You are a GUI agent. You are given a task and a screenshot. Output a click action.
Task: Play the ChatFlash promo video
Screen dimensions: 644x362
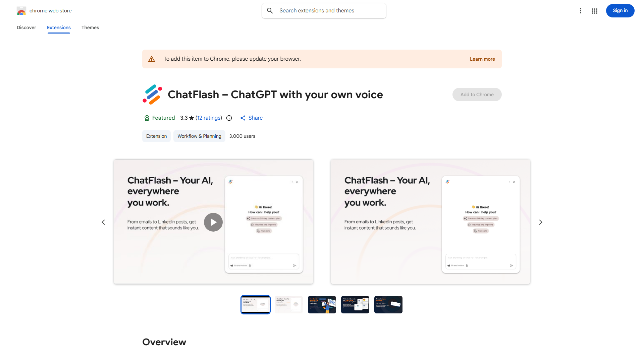click(x=213, y=222)
